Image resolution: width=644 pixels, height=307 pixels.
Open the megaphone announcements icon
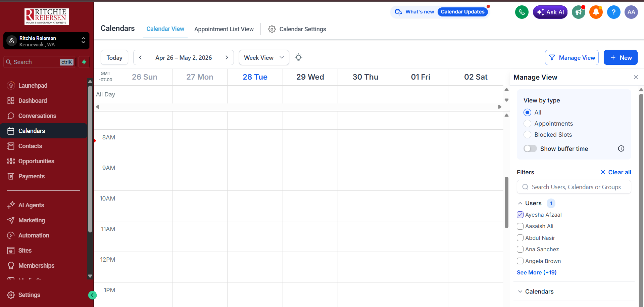579,12
